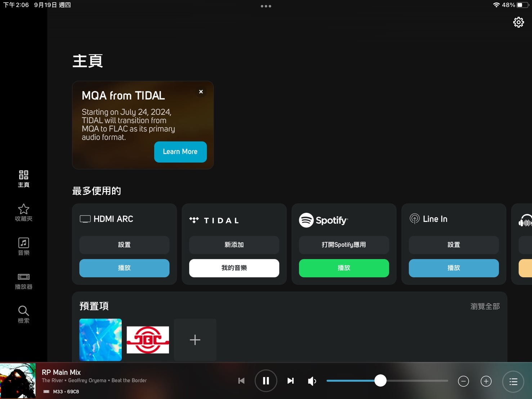This screenshot has width=532, height=399.
Task: Click the M33 - 69C8 player label
Action: pyautogui.click(x=66, y=391)
